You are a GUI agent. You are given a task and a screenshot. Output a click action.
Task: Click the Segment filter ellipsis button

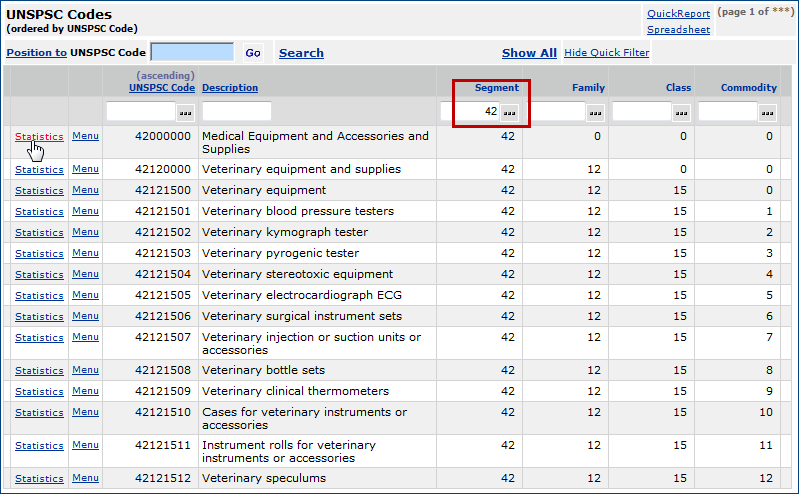point(510,112)
